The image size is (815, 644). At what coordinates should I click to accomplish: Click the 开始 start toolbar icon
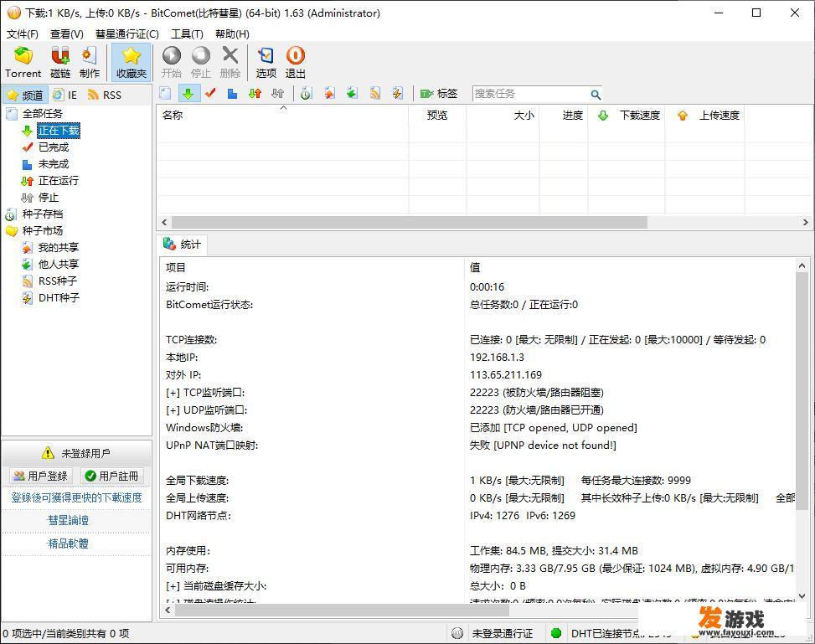(x=172, y=62)
